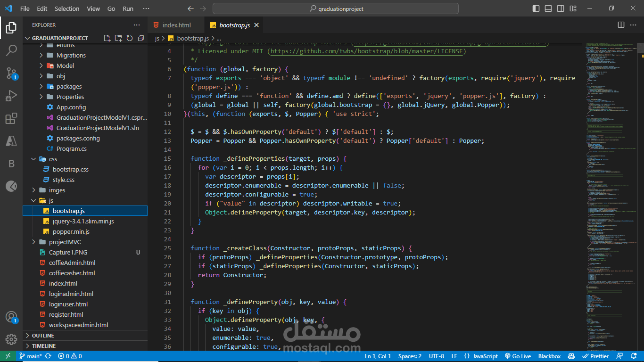Screen dimensions: 644x362
Task: Split the editor to the right
Action: (621, 25)
